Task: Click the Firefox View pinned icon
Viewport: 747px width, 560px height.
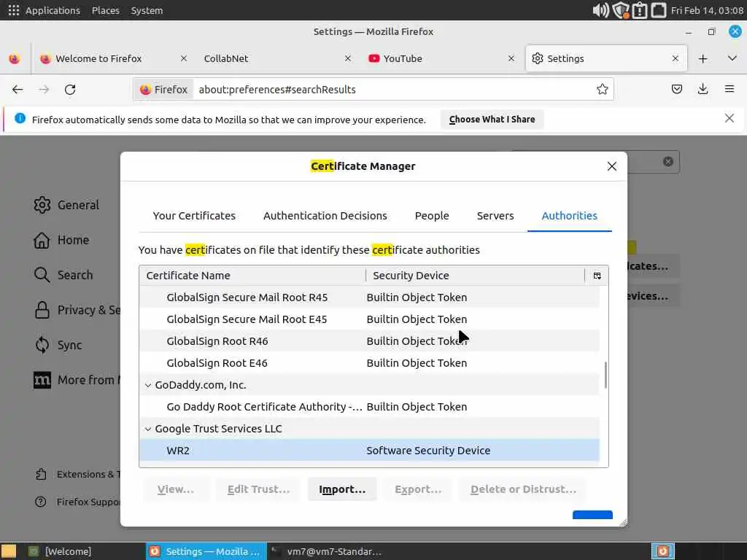Action: (15, 58)
